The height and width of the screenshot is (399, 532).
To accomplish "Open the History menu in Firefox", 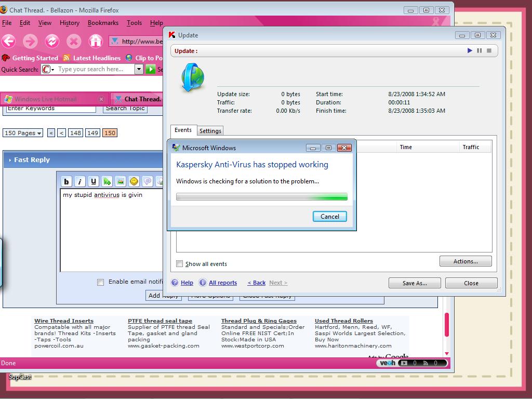I will tap(70, 23).
